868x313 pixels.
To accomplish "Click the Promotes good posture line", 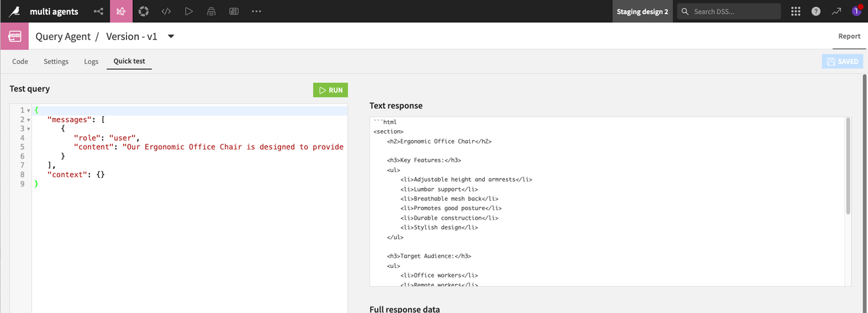I will tap(451, 208).
